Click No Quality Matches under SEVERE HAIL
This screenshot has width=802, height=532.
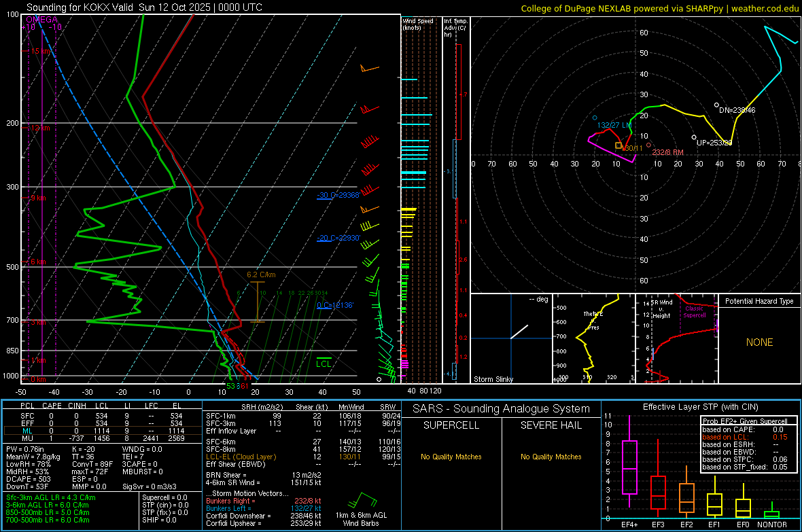click(x=551, y=457)
